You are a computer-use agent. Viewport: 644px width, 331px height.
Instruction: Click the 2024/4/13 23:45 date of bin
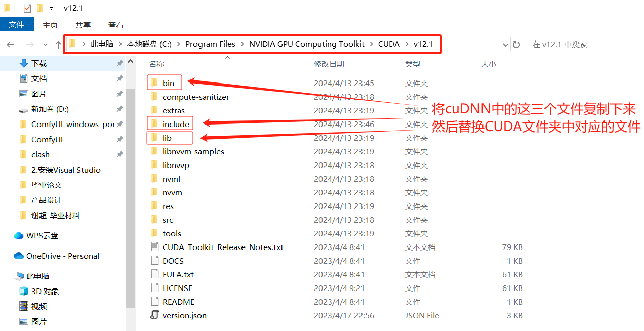[344, 83]
